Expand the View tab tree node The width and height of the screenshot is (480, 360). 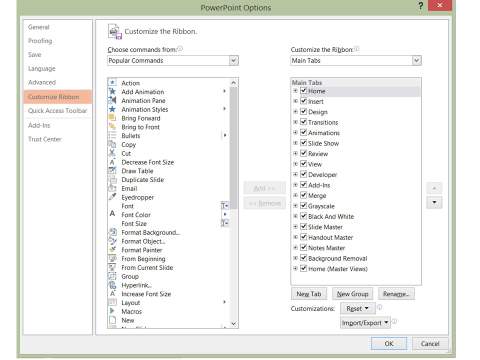pyautogui.click(x=295, y=164)
